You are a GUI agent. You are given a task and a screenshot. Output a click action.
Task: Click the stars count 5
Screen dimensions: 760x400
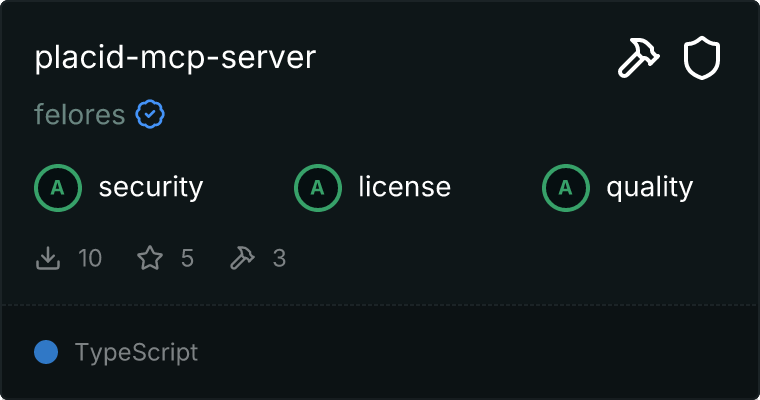point(188,258)
